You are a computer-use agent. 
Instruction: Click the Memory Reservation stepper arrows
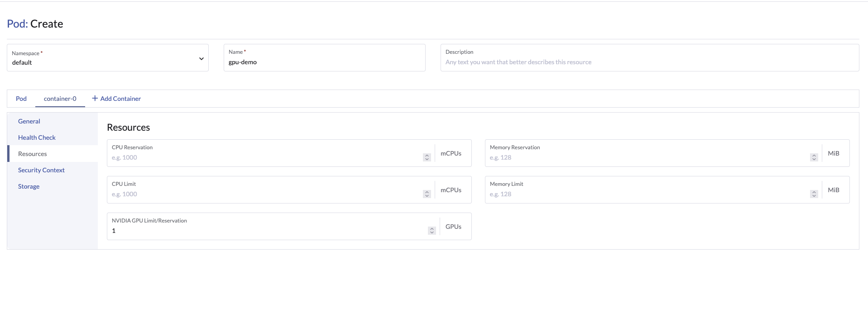point(814,157)
